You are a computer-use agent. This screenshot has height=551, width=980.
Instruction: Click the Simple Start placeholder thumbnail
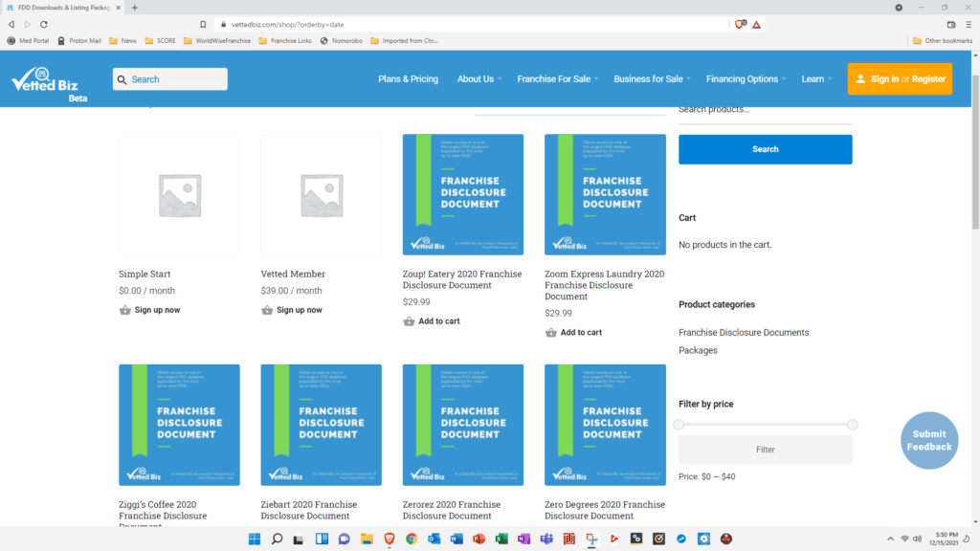tap(179, 194)
